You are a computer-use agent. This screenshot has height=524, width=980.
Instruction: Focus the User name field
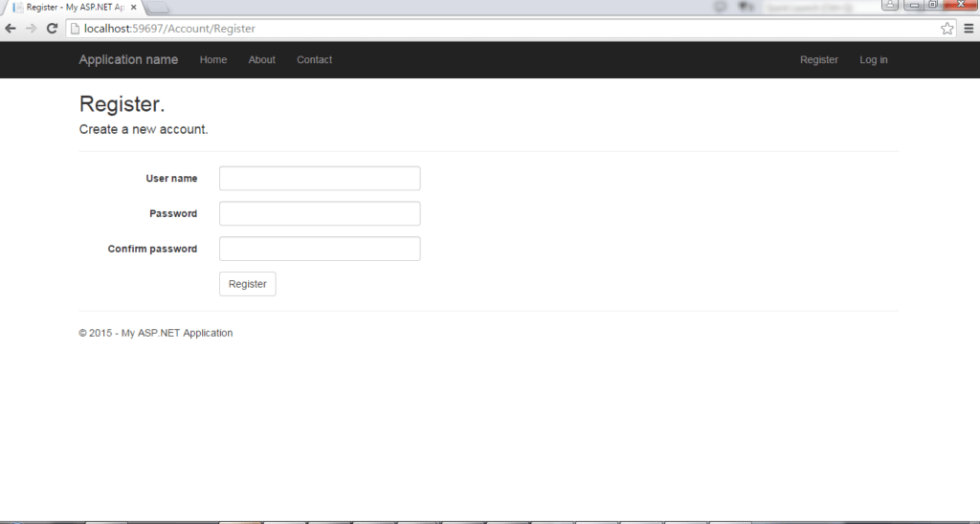[x=320, y=179]
